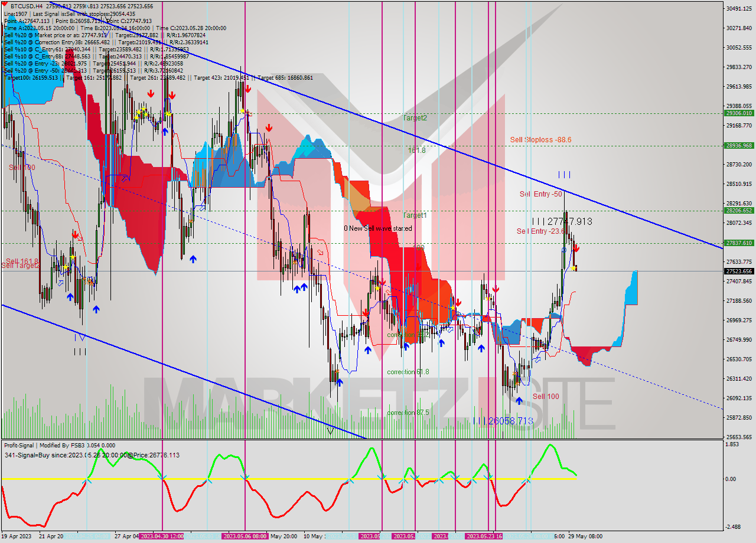
Task: Click the green Target2 label
Action: pos(415,118)
